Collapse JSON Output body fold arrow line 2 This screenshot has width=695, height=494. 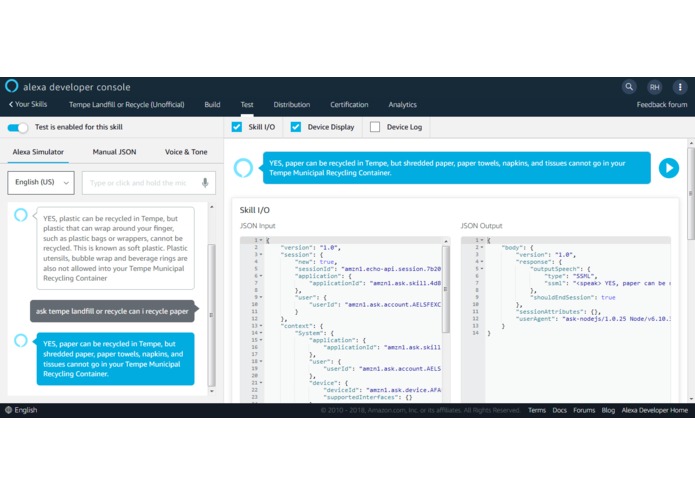482,247
